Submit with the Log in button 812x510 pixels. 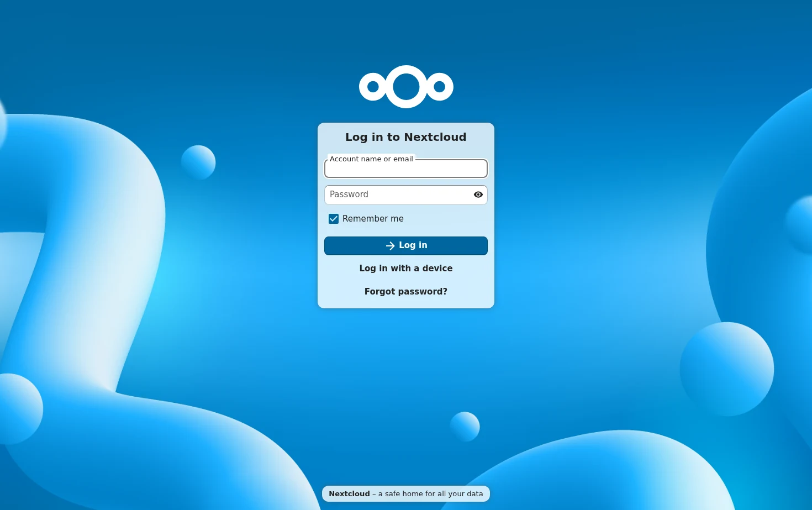coord(406,245)
